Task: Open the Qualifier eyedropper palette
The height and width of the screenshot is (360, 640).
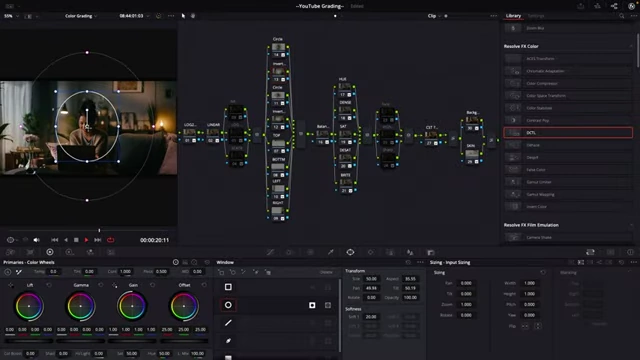Action: (x=331, y=252)
